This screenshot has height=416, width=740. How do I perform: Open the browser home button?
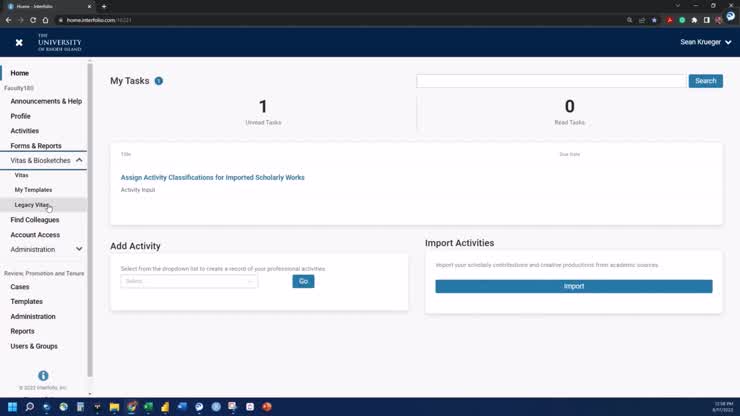coord(45,20)
